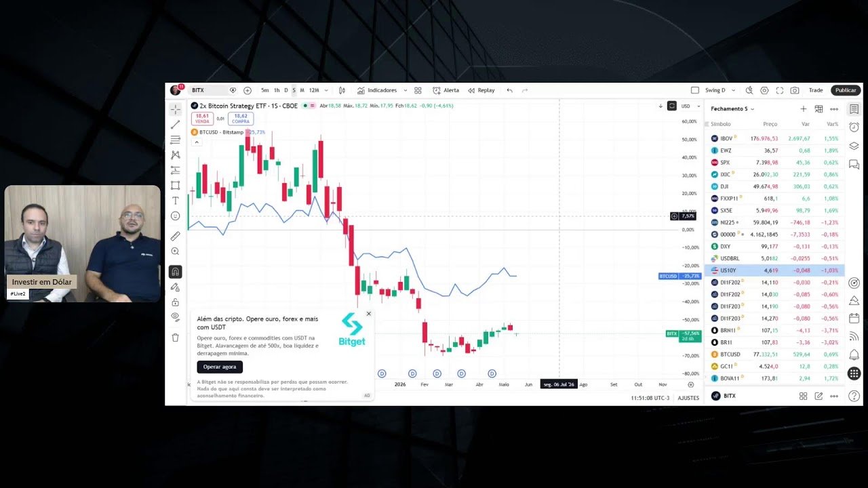Screen dimensions: 868x488
Task: Select USDBRL row in the watchlist
Action: (x=774, y=258)
